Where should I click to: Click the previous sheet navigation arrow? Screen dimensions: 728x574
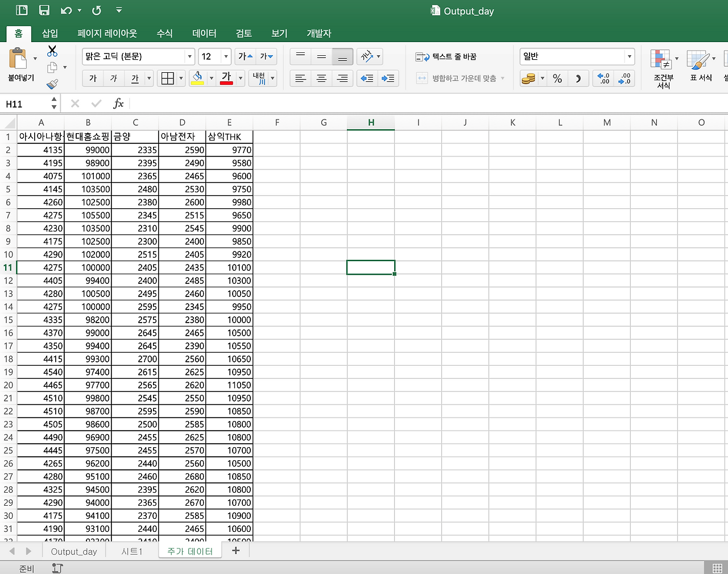coord(12,551)
